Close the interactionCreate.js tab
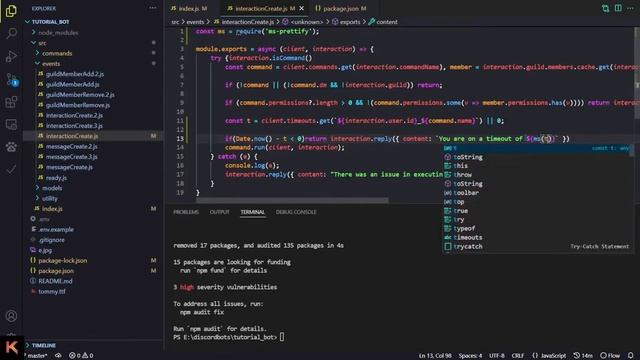This screenshot has width=640, height=360. point(302,8)
